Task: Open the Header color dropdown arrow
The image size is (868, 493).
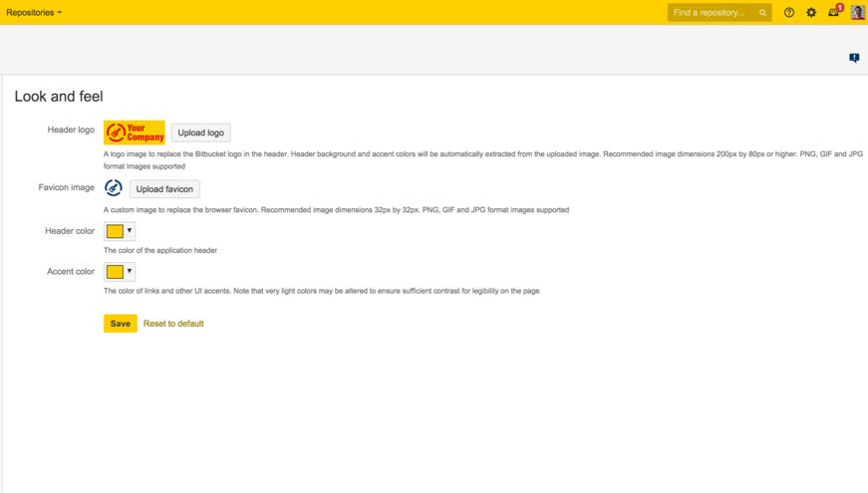Action: (130, 231)
